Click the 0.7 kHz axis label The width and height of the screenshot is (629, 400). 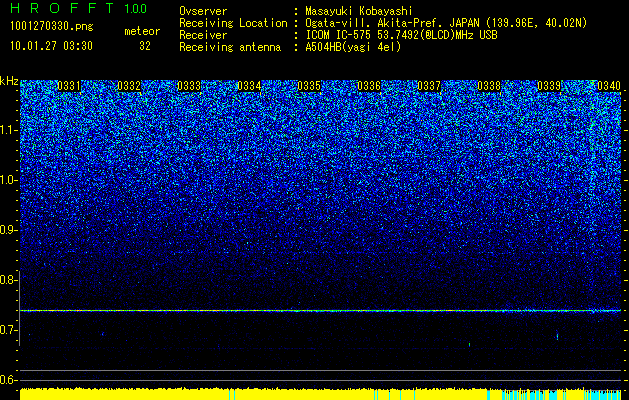click(9, 330)
